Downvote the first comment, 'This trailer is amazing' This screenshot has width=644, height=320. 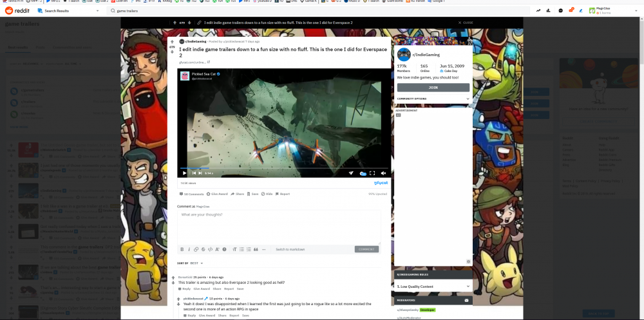[173, 283]
